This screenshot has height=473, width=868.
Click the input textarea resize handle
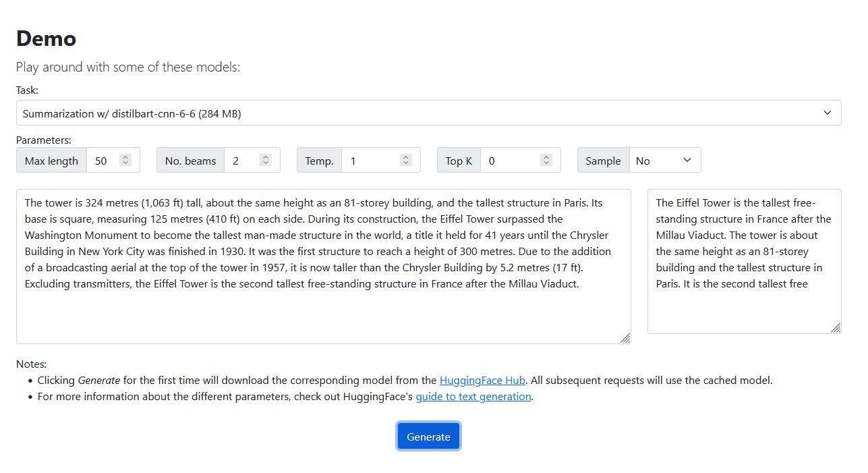point(625,338)
